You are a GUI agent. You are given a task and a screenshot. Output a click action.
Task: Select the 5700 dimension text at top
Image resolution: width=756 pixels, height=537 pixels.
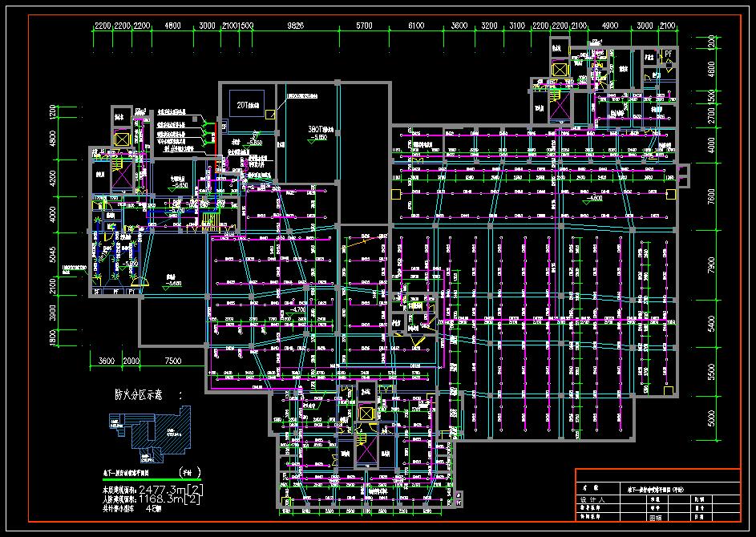pos(364,26)
